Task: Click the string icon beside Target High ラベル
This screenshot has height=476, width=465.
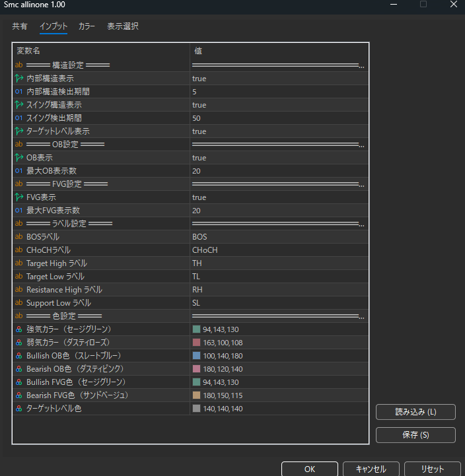Action: coord(19,263)
